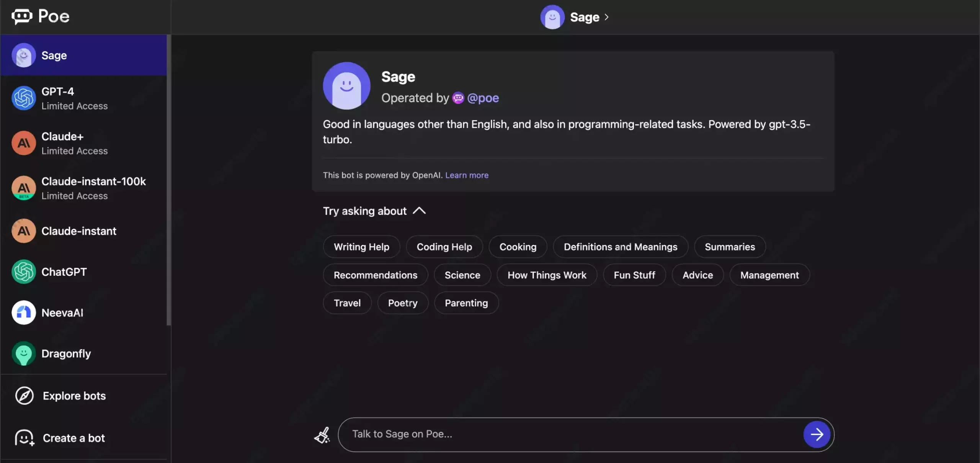The image size is (980, 463).
Task: Click the Claude-instant bot avatar
Action: coord(24,231)
